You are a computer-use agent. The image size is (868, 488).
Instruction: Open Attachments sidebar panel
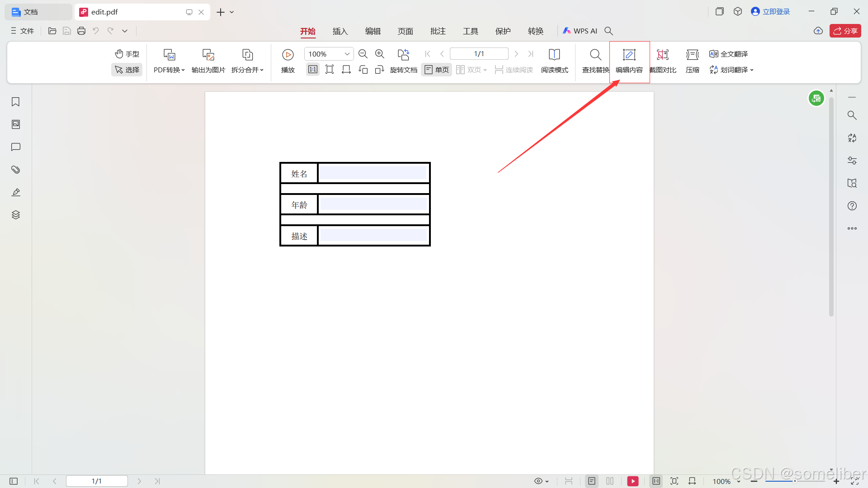16,170
